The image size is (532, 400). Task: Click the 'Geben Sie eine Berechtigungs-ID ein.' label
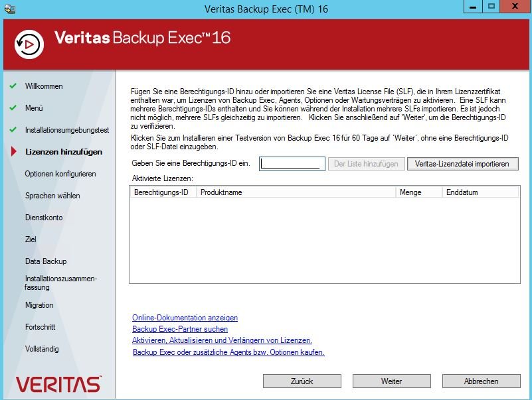[191, 163]
